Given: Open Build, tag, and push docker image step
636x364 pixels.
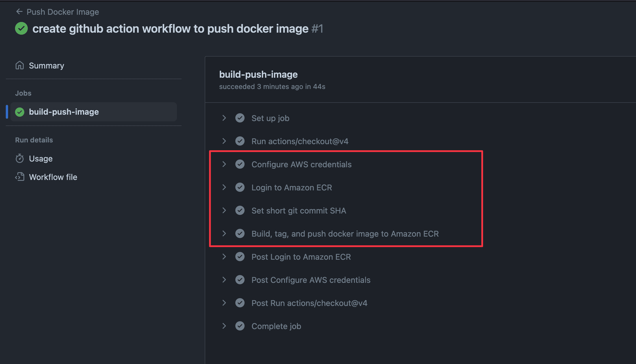Looking at the screenshot, I should [x=345, y=234].
